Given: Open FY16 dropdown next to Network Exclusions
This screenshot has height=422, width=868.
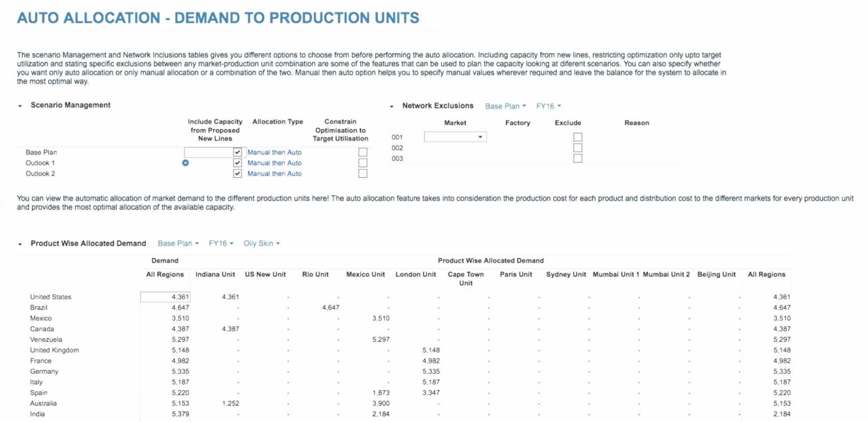Looking at the screenshot, I should [548, 106].
